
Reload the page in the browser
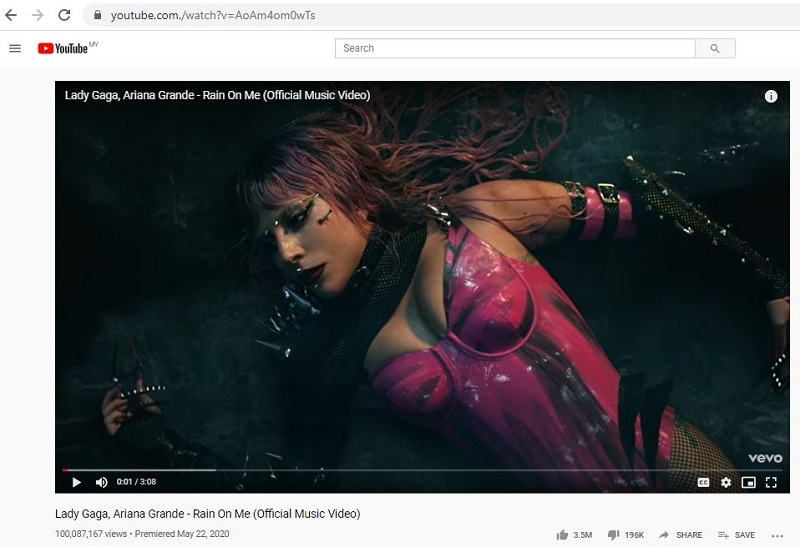[64, 15]
